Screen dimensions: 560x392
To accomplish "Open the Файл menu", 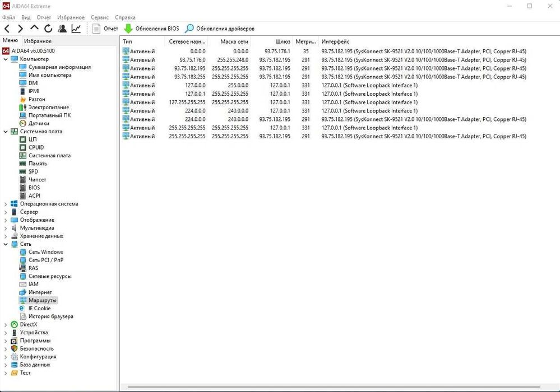I will pyautogui.click(x=8, y=17).
